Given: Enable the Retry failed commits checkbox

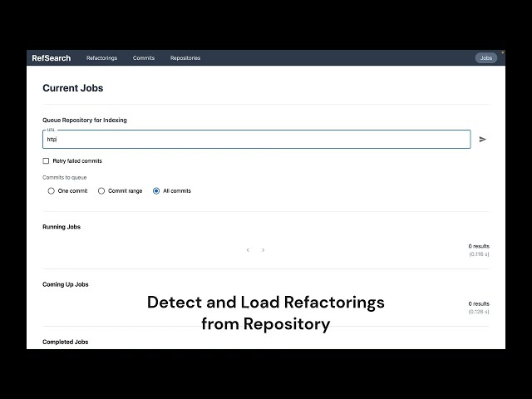Looking at the screenshot, I should click(46, 160).
